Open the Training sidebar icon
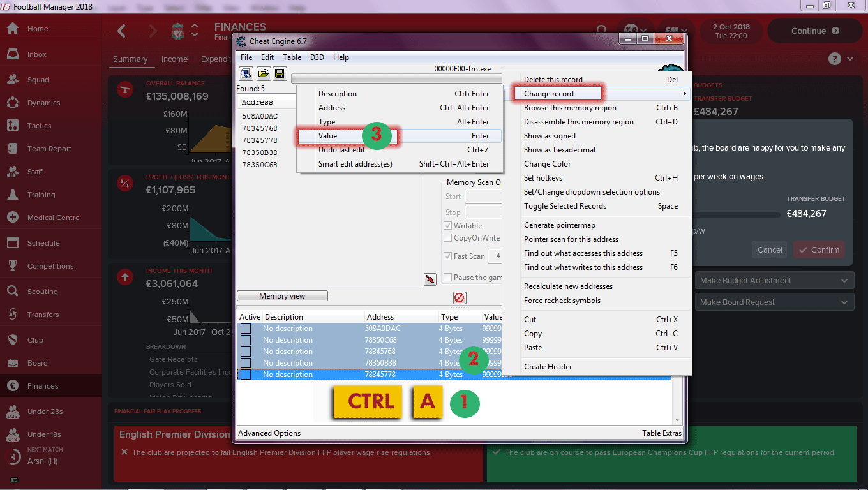The image size is (868, 490). pyautogui.click(x=12, y=195)
